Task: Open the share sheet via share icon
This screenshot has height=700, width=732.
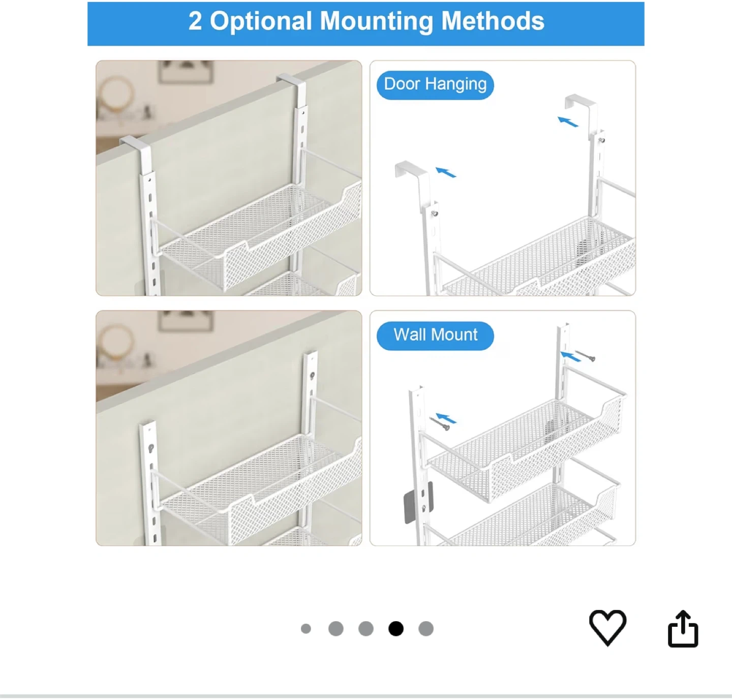Action: point(683,629)
